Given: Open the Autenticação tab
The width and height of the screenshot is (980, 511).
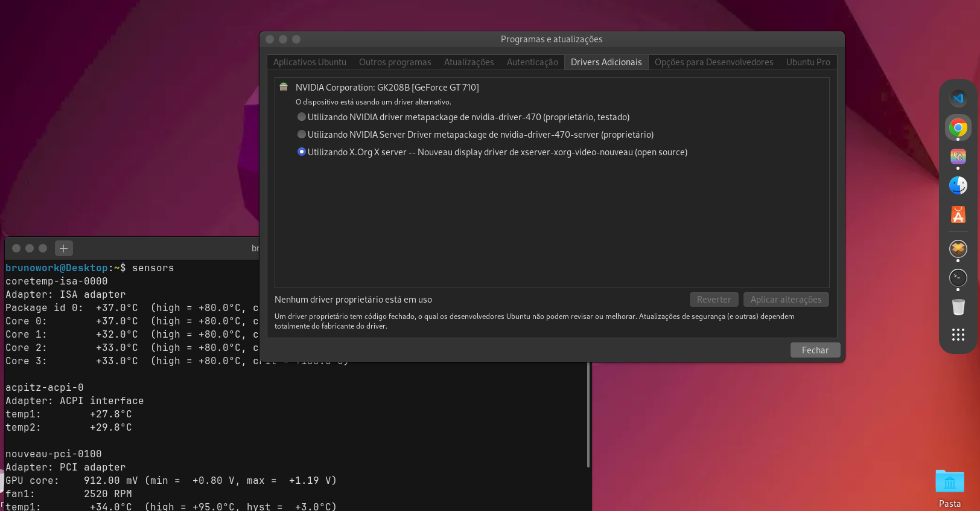Looking at the screenshot, I should pos(532,62).
